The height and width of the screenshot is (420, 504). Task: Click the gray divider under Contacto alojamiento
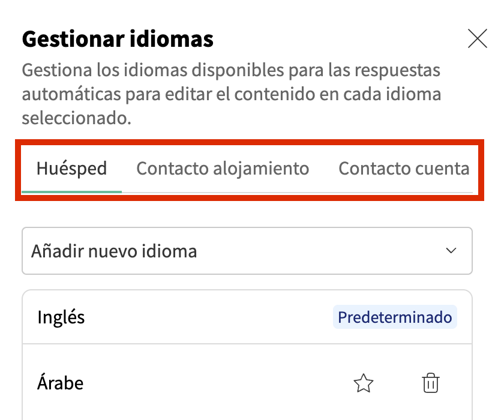tap(223, 193)
